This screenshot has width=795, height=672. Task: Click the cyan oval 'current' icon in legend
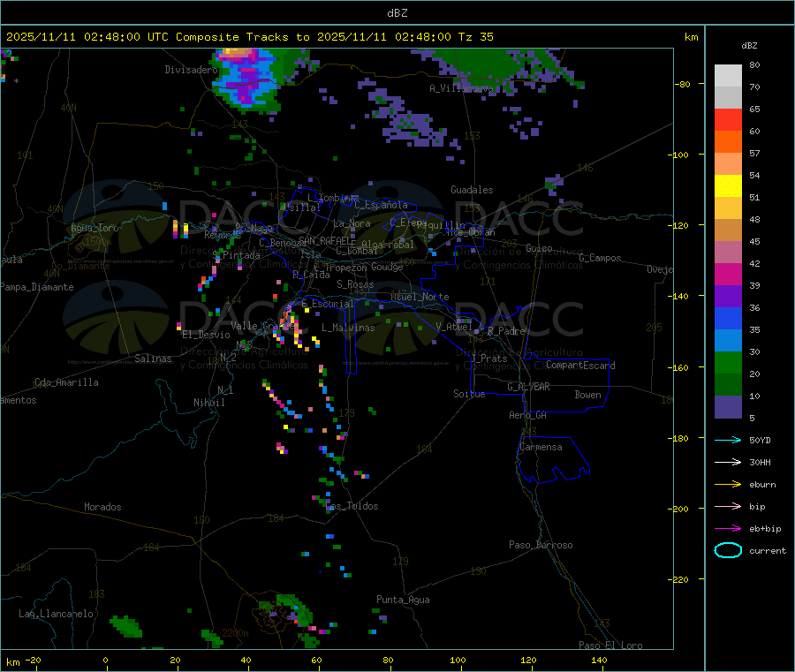[728, 550]
